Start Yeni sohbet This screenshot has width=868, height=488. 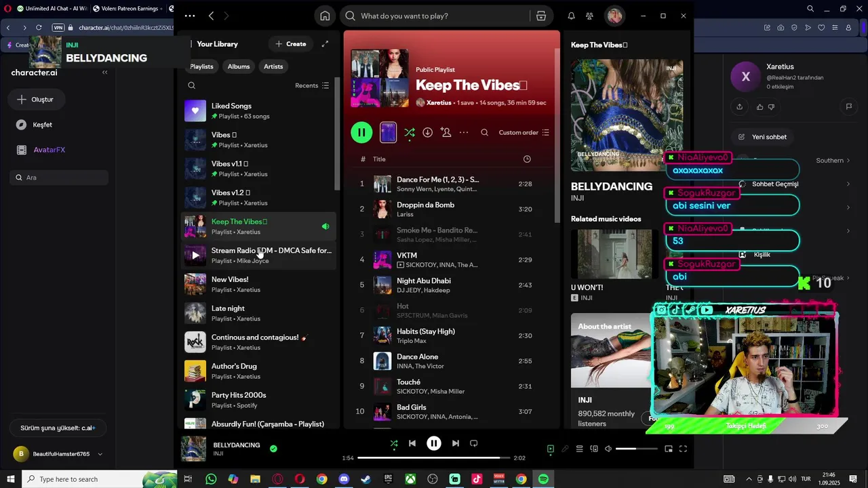(763, 137)
